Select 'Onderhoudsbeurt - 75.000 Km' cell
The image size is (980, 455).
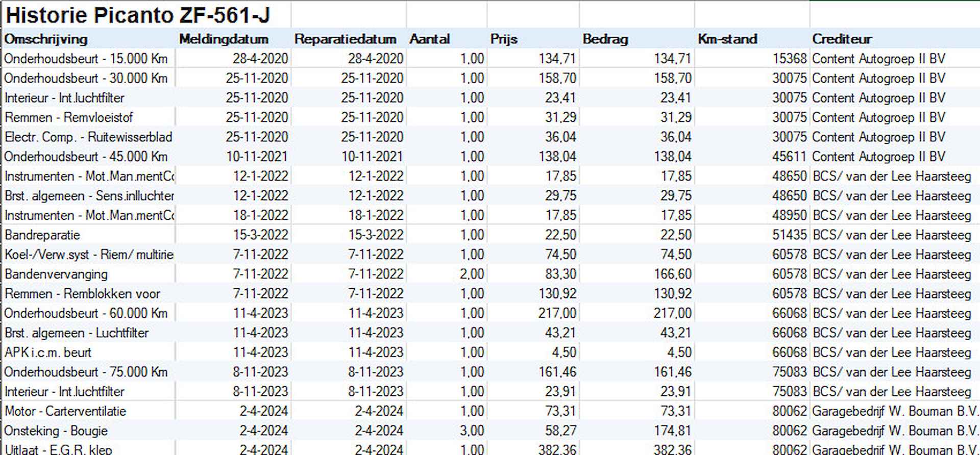(89, 372)
